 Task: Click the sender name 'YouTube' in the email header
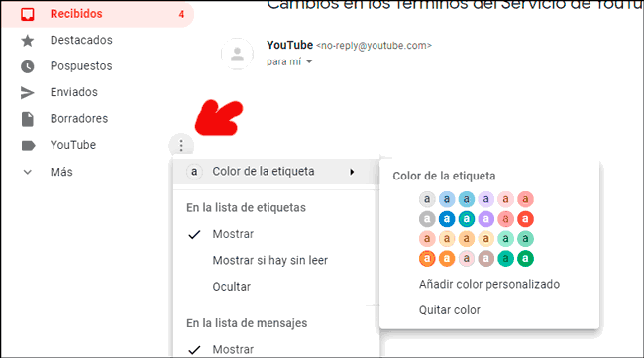click(x=289, y=45)
